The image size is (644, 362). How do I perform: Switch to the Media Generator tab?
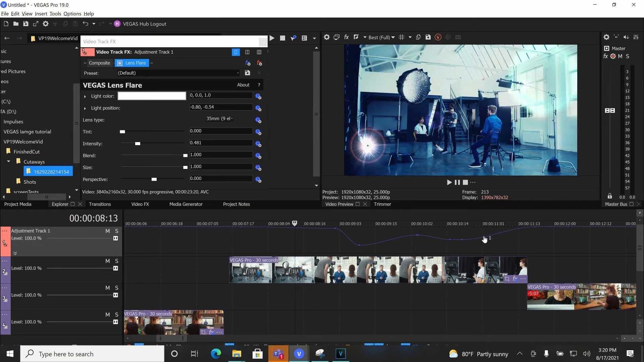(x=186, y=204)
